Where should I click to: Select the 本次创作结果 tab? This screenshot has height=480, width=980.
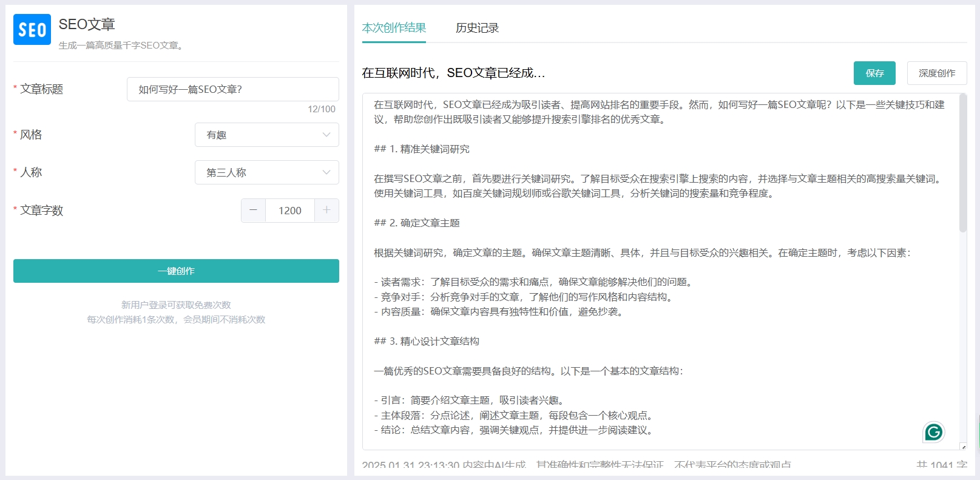[394, 28]
